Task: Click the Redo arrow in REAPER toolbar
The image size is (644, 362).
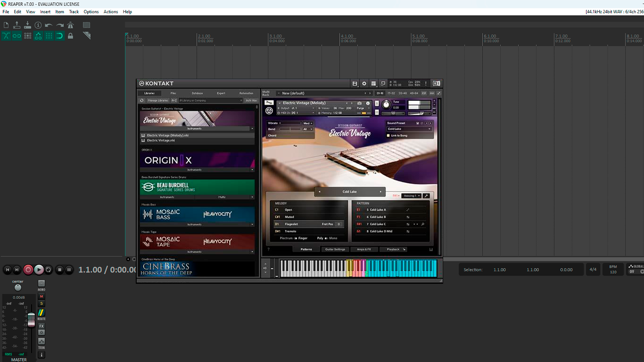Action: click(x=60, y=25)
